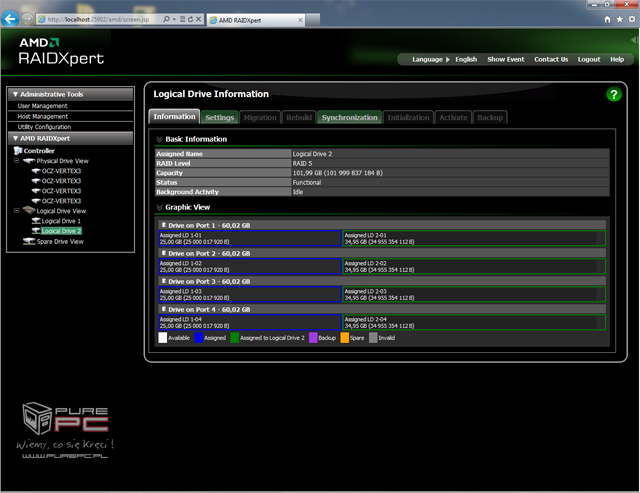The height and width of the screenshot is (493, 640).
Task: Click the Logical Drive 1 icon
Action: [x=36, y=221]
